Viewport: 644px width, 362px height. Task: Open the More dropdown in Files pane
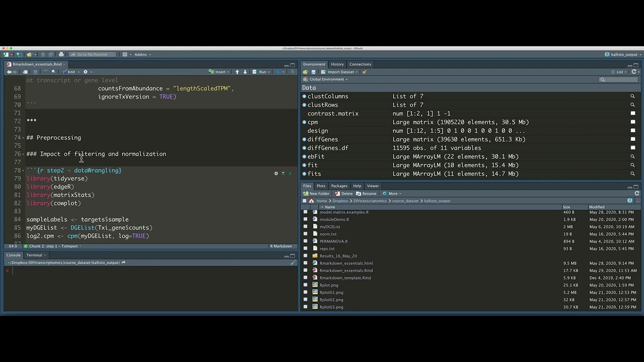(391, 194)
